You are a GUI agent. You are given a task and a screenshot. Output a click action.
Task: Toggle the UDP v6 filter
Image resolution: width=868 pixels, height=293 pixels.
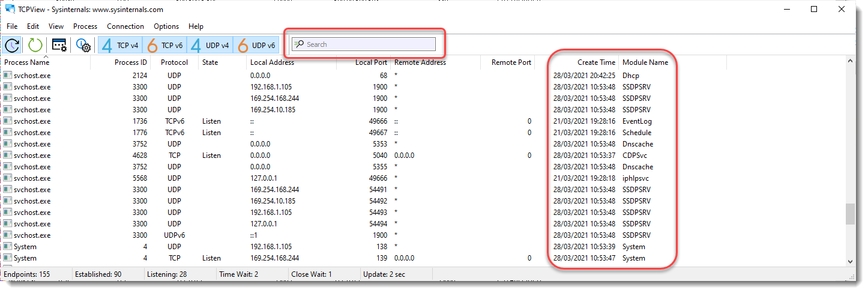point(256,45)
